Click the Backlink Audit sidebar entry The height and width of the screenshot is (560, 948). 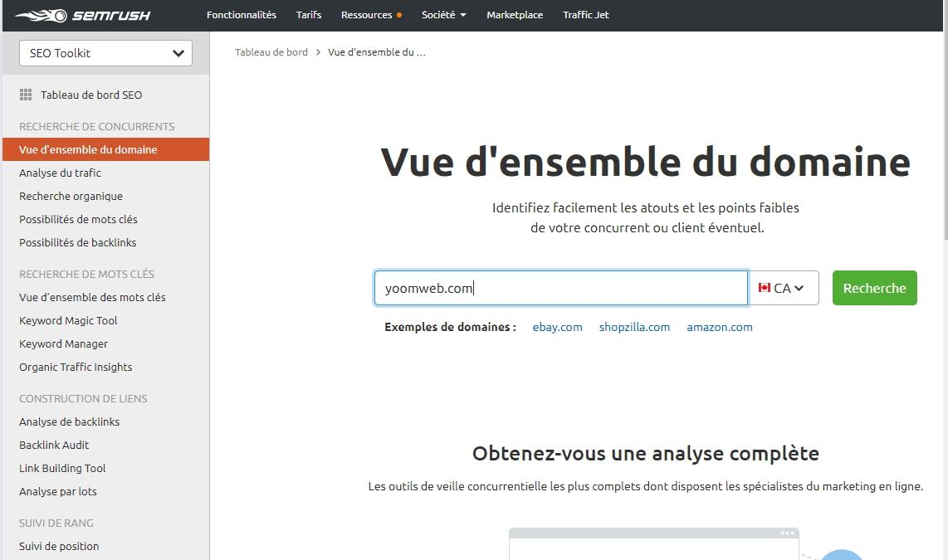click(x=54, y=445)
